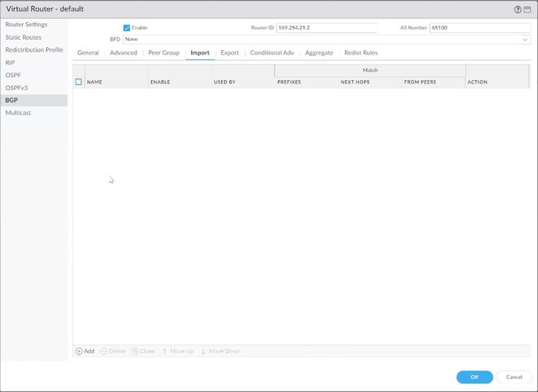This screenshot has width=538, height=392.
Task: Click the Router ID input field
Action: tap(326, 28)
